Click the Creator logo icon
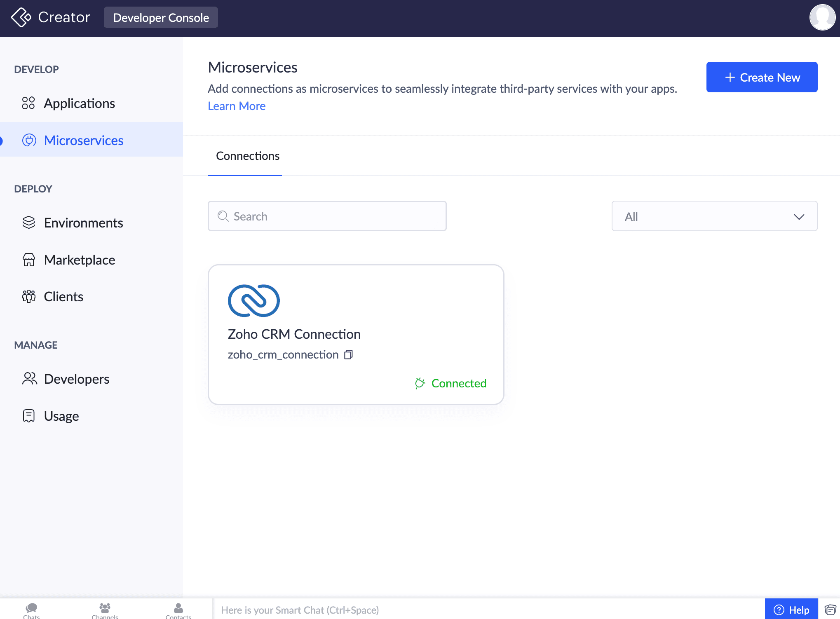Screen dimensions: 840x619 (21, 17)
